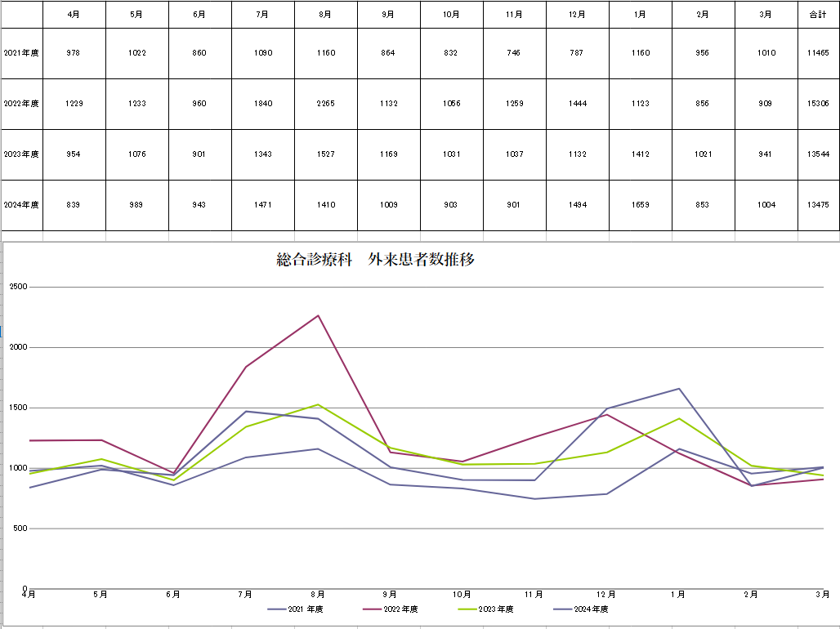Click the chart title 総合診療科 外来患者数推移
The height and width of the screenshot is (629, 840).
click(376, 260)
